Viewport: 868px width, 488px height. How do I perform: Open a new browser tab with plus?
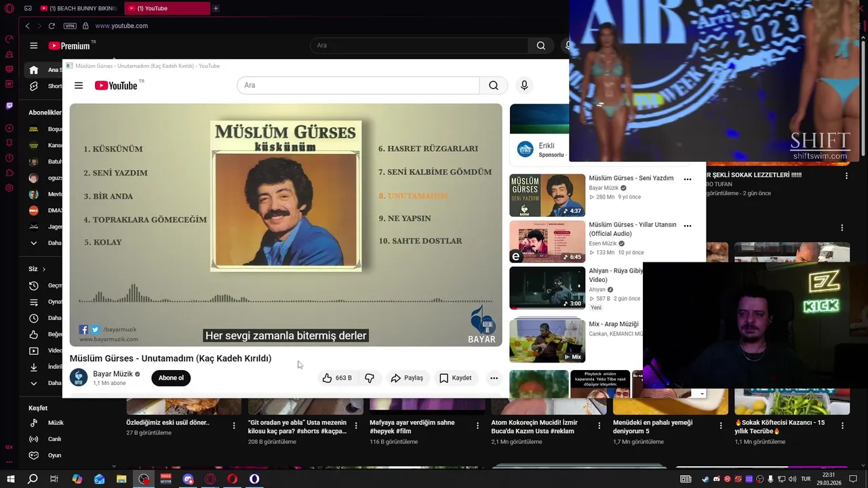(216, 8)
